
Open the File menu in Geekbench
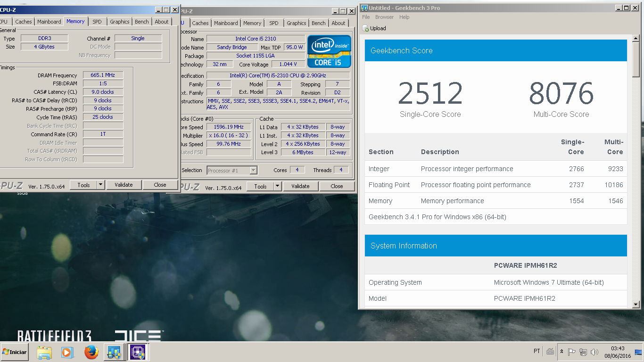(366, 17)
